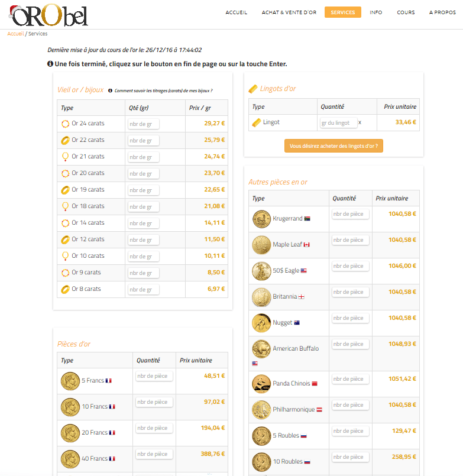The width and height of the screenshot is (463, 476).
Task: Click the 129,47 € price for 5 Roubles
Action: (404, 431)
